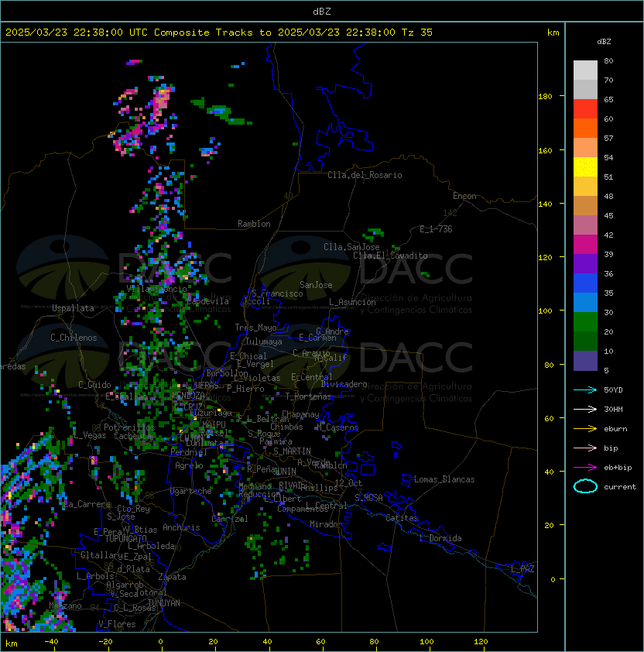The height and width of the screenshot is (652, 644).
Task: Click the 'Clla.del_Rosario' map label
Action: [x=365, y=175]
